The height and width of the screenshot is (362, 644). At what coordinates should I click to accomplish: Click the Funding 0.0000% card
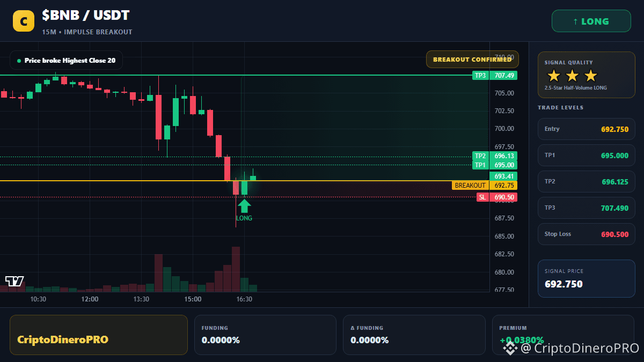(265, 335)
